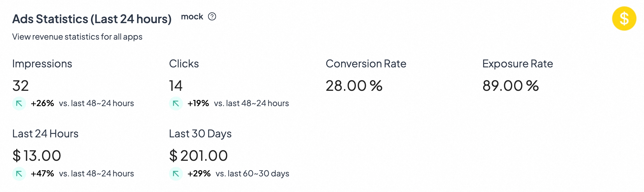This screenshot has width=644, height=192.
Task: Click the +19% clicks change
Action: (198, 103)
